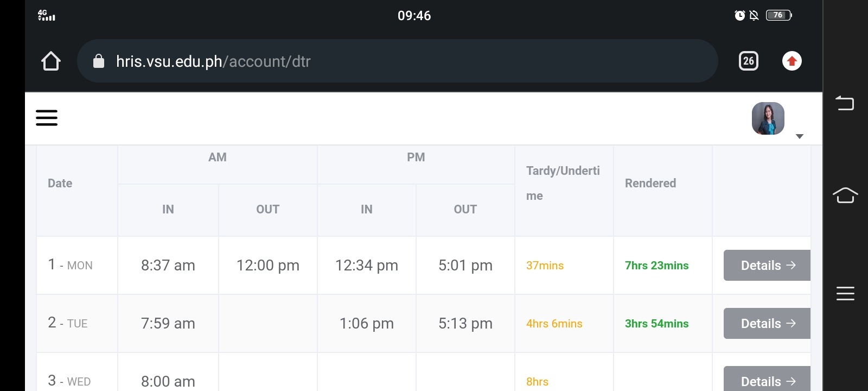Click the Date column header
Screen dimensions: 868x391
coord(60,184)
